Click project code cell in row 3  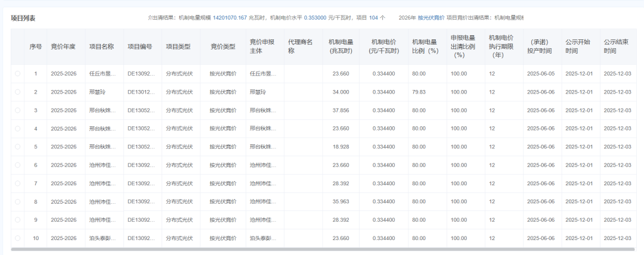click(141, 110)
